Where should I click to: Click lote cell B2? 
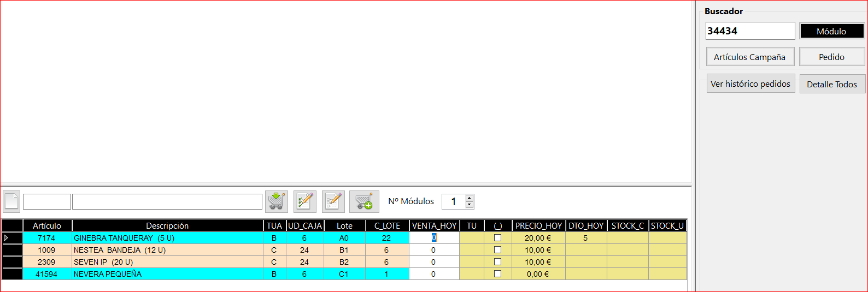344,262
